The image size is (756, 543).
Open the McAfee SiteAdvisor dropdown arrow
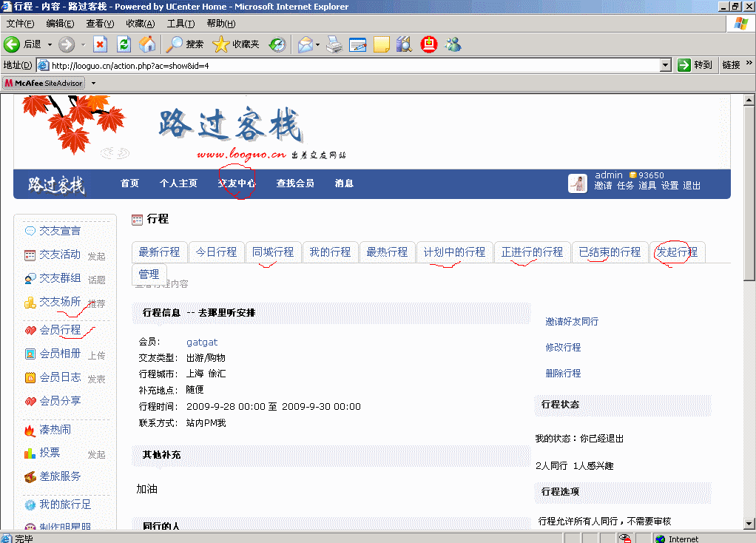[x=93, y=83]
